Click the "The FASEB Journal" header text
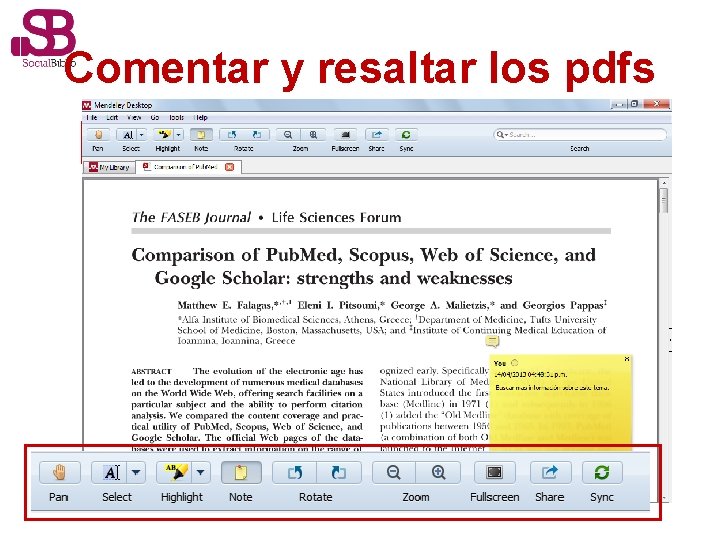 [191, 217]
